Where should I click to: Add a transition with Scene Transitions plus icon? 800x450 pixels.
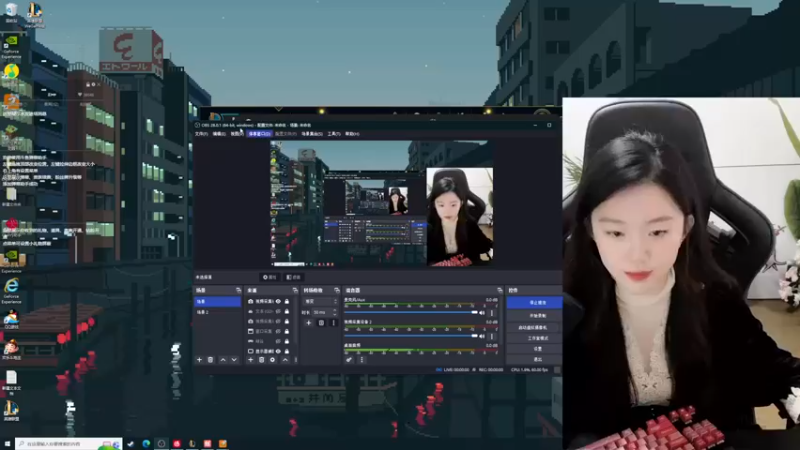pyautogui.click(x=309, y=322)
